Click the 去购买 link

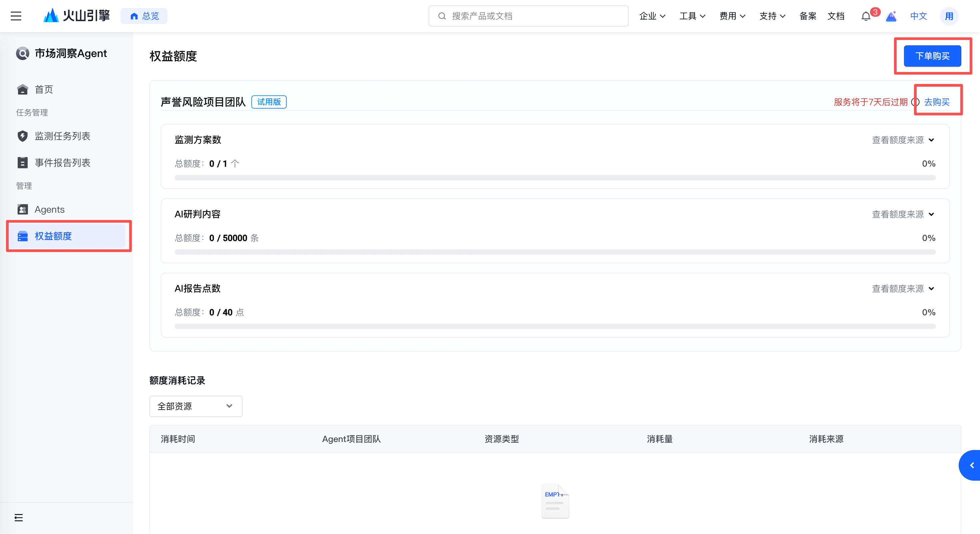[937, 102]
